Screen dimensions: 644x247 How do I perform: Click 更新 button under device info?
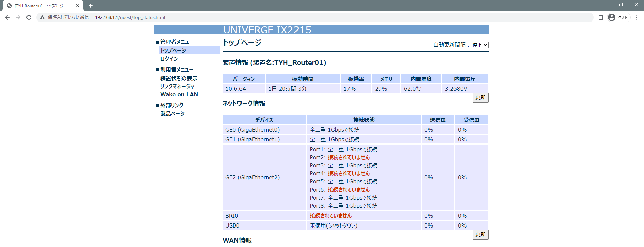click(x=480, y=97)
